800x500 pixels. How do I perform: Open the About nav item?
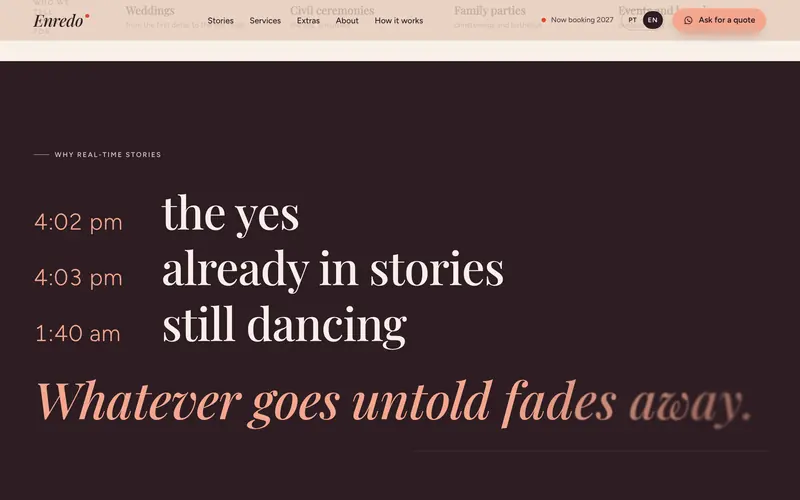tap(347, 20)
